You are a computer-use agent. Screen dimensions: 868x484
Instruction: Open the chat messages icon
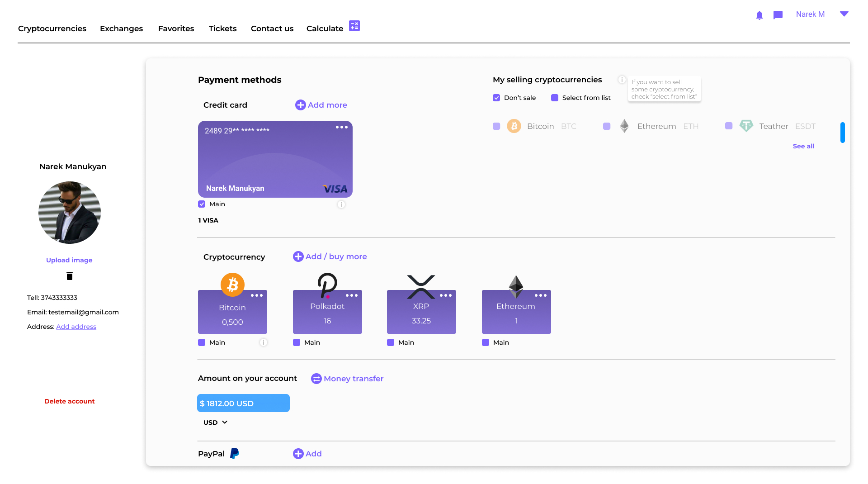pos(778,15)
